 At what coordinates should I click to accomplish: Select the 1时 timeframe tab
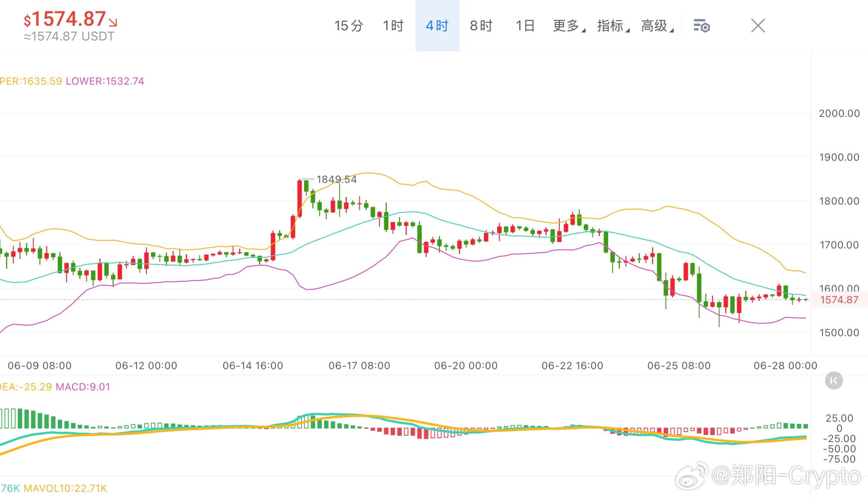click(x=393, y=26)
